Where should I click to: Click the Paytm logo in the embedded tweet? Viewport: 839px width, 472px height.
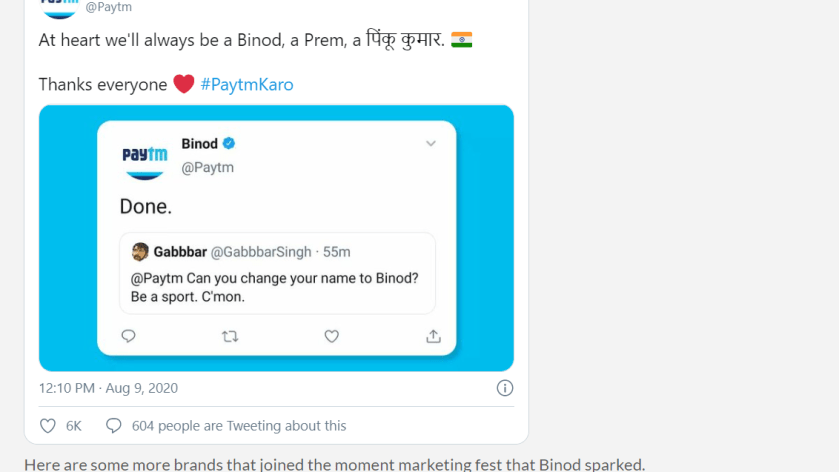click(145, 156)
